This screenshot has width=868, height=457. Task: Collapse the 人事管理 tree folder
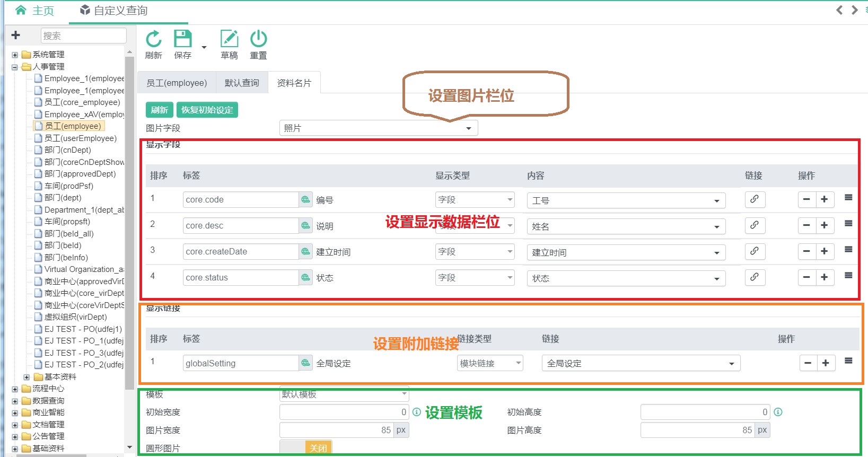coord(15,67)
